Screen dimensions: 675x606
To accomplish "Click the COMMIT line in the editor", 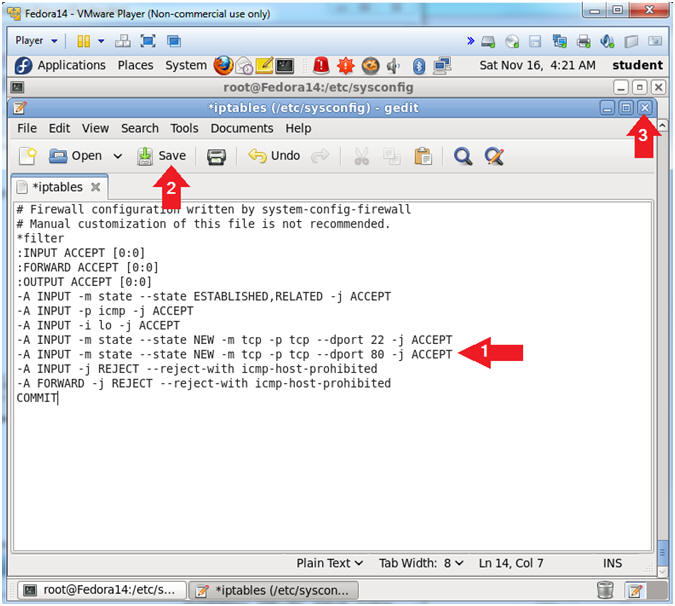I will tap(37, 398).
